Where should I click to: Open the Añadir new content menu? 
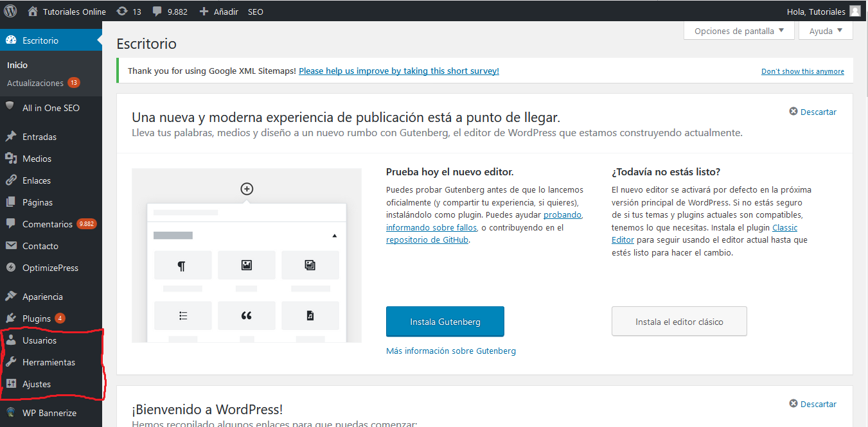(219, 11)
